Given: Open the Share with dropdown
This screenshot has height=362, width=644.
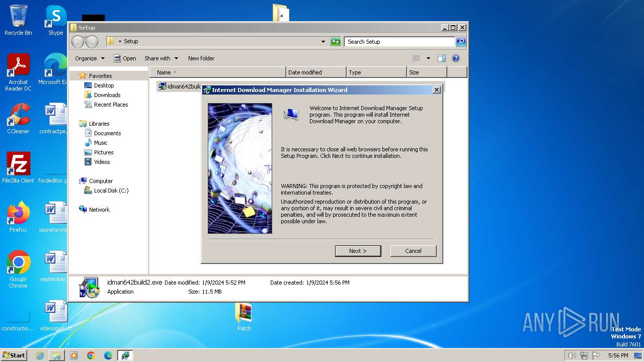Looking at the screenshot, I should coord(160,58).
